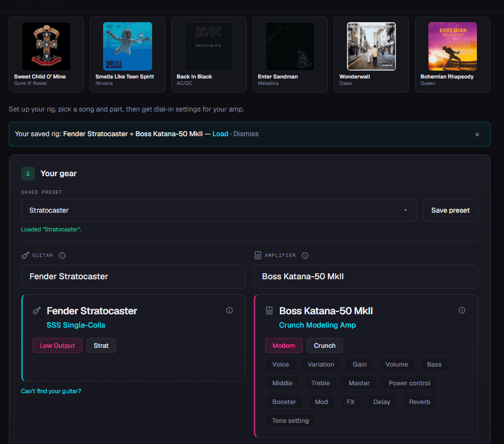Dismiss the saved rig notification
The image size is (504, 444).
tap(245, 134)
